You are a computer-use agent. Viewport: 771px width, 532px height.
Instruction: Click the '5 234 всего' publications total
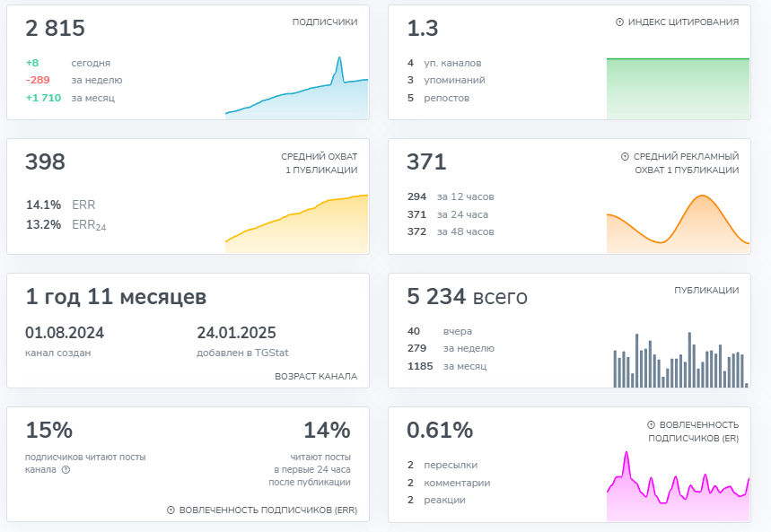click(x=467, y=296)
